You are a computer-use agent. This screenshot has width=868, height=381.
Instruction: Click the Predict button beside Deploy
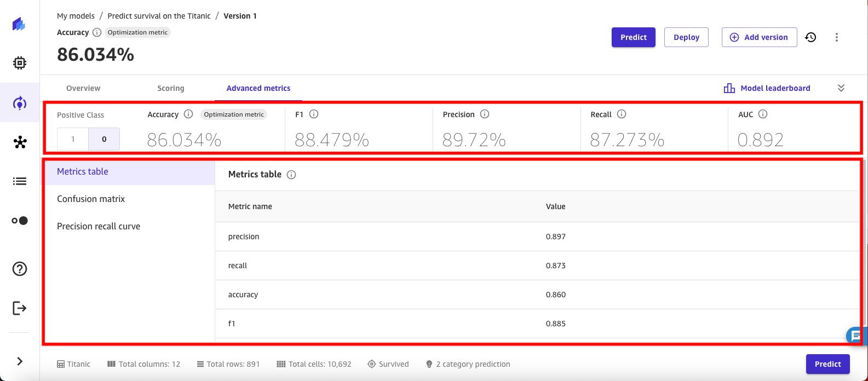[x=634, y=37]
